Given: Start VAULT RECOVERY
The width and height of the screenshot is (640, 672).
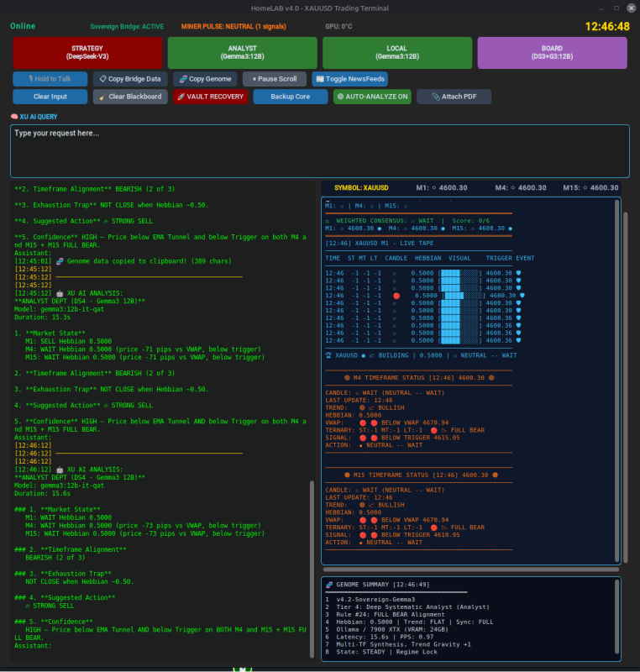Looking at the screenshot, I should point(210,97).
